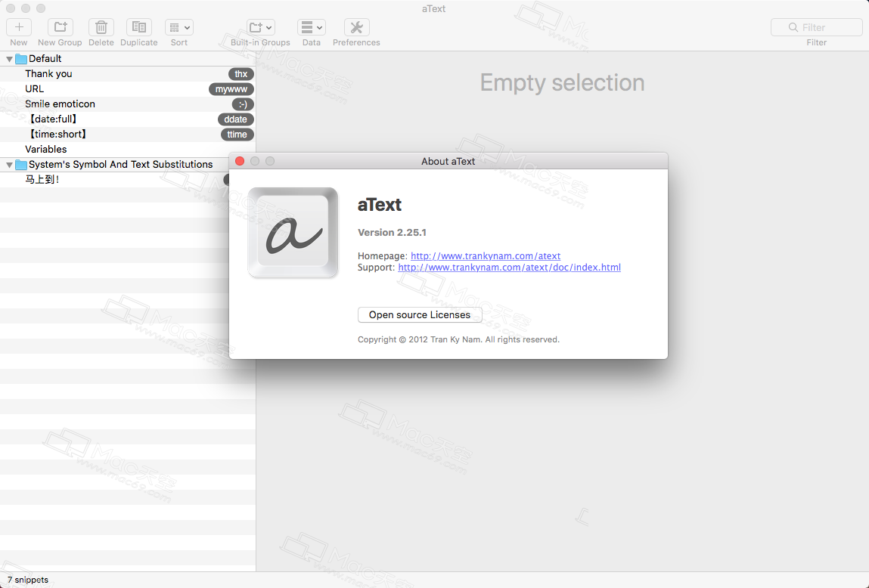
Task: Select the URL snippet
Action: [128, 88]
